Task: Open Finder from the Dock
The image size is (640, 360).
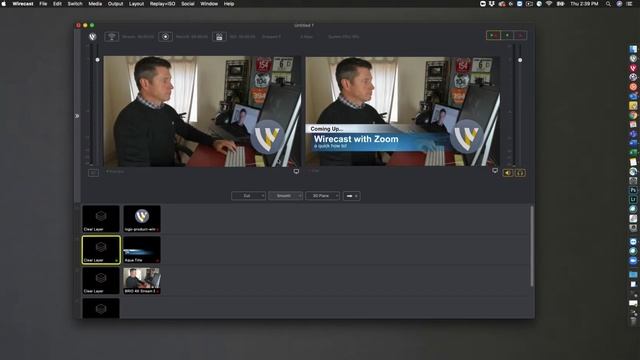Action: [633, 49]
